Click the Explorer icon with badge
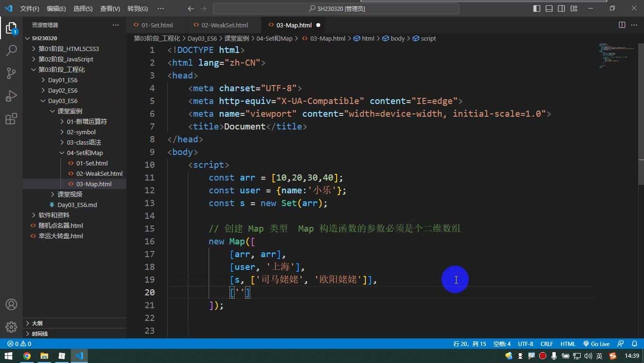The width and height of the screenshot is (644, 363). pyautogui.click(x=11, y=27)
